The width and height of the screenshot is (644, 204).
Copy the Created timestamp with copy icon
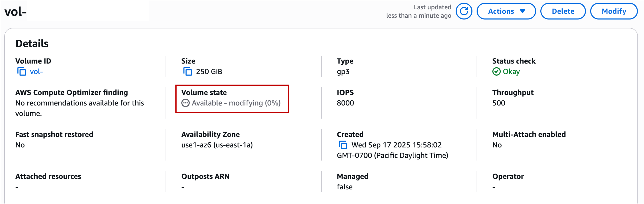pyautogui.click(x=343, y=145)
